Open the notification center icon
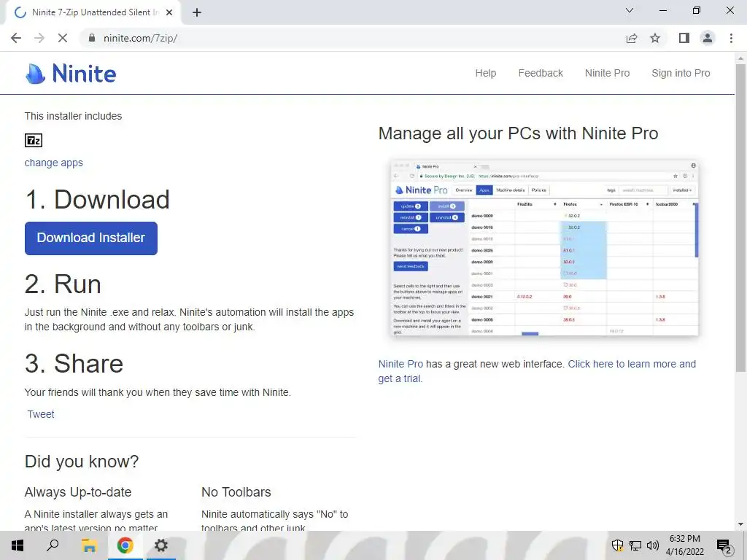This screenshot has width=747, height=560. tap(724, 546)
